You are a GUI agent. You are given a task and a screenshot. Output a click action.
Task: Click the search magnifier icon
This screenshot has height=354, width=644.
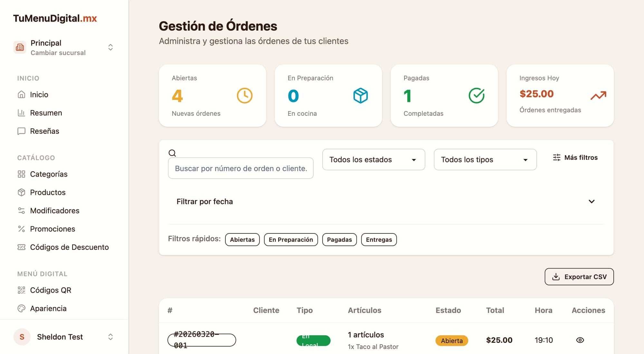point(173,152)
